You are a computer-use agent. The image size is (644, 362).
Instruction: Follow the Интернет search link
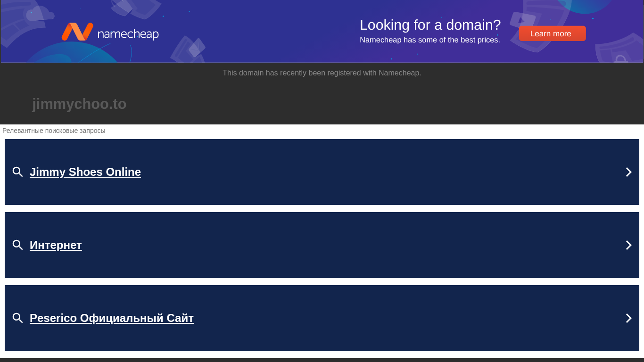point(56,245)
